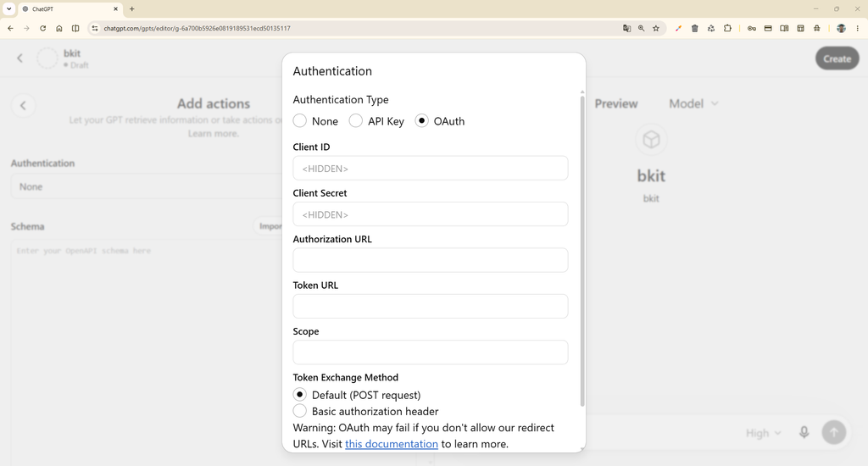Image resolution: width=868 pixels, height=466 pixels.
Task: Open the 'this documentation' link
Action: 392,444
